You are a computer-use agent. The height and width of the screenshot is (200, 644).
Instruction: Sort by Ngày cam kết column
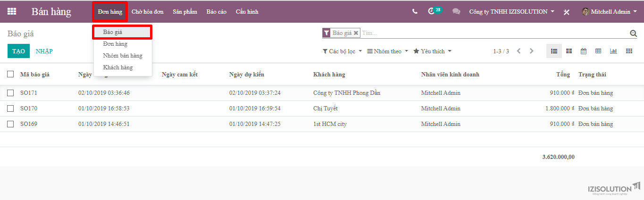(180, 75)
